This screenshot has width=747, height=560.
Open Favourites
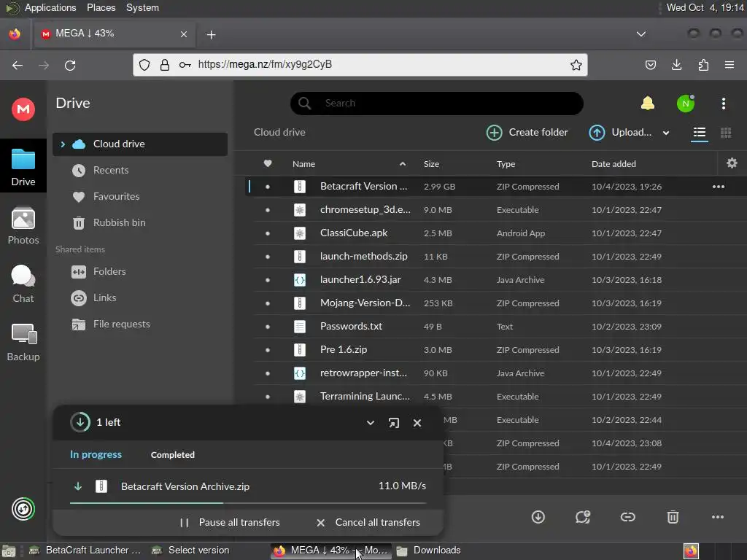[116, 196]
